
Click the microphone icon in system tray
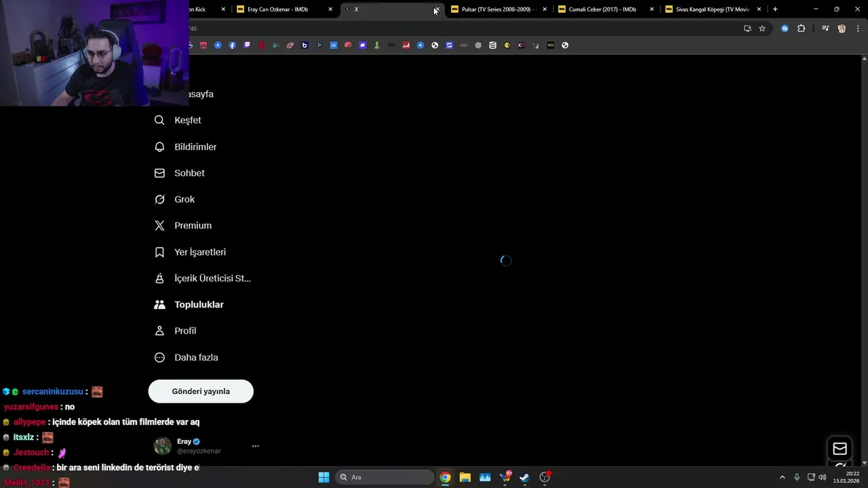[797, 477]
